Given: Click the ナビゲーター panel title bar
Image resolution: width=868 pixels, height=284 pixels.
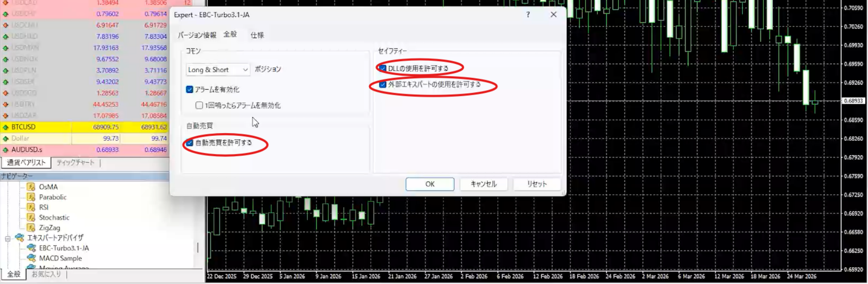Looking at the screenshot, I should [84, 176].
